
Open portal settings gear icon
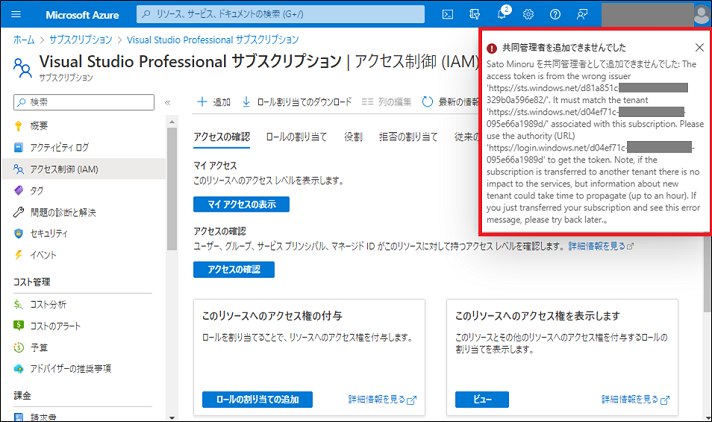528,15
